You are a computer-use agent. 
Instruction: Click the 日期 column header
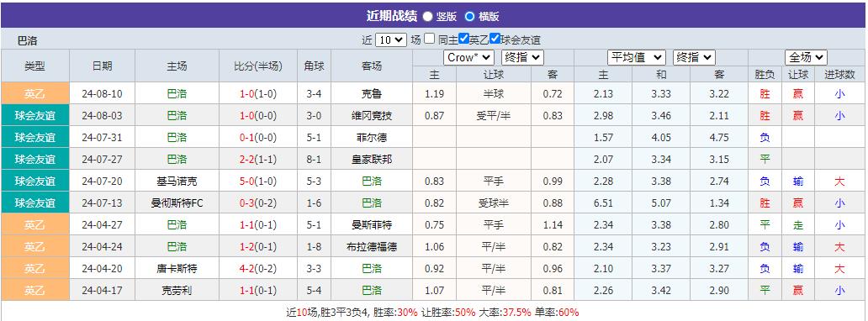[103, 66]
